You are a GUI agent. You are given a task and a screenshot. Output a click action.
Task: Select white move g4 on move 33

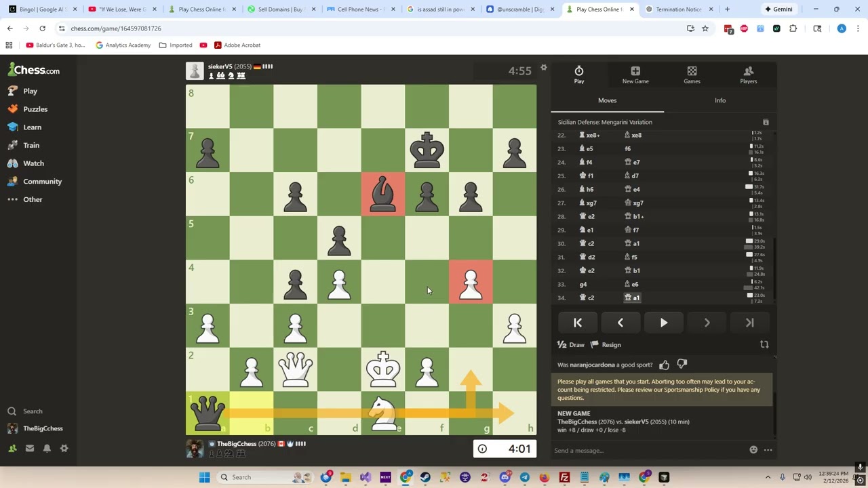tap(583, 284)
